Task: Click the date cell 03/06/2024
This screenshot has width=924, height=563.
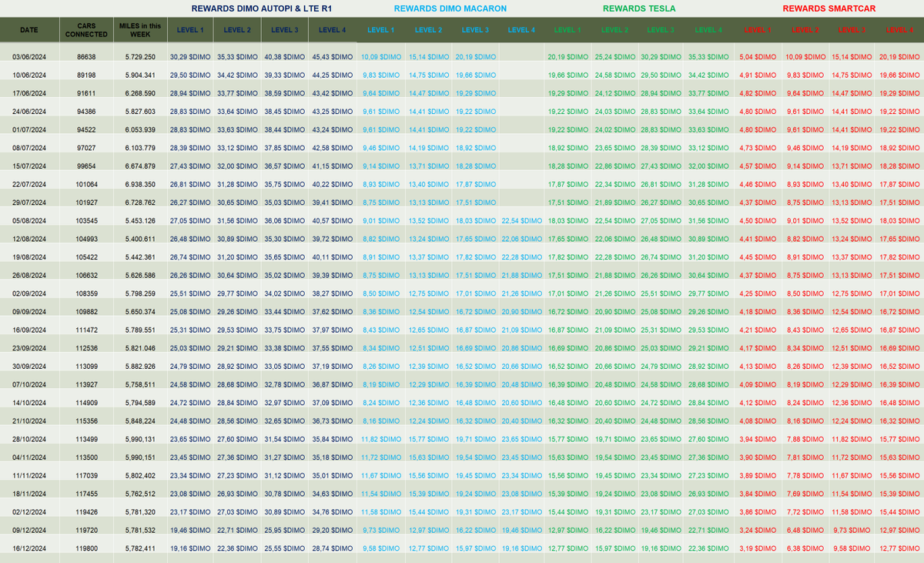Action: (28, 57)
